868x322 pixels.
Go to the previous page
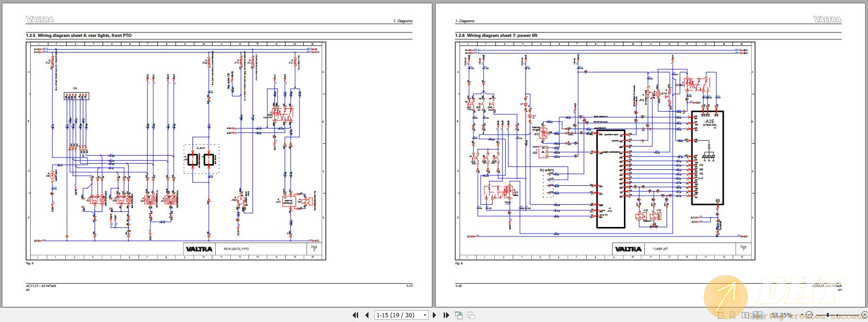(367, 315)
